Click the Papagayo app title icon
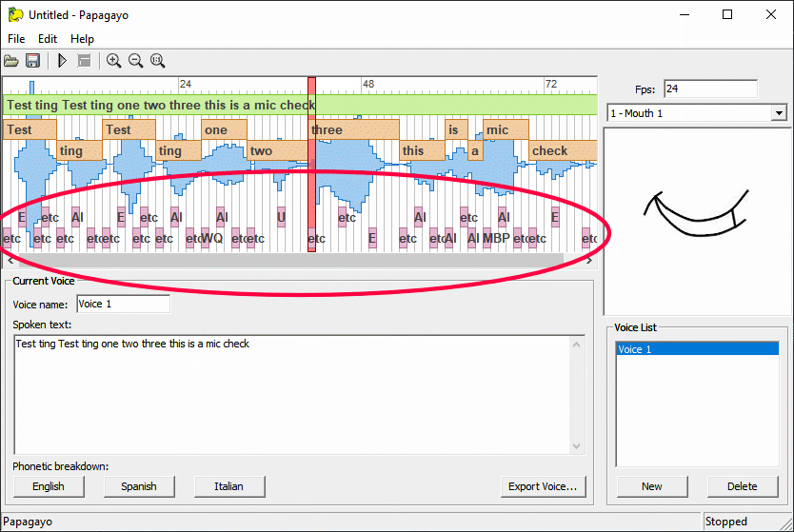 pyautogui.click(x=15, y=14)
